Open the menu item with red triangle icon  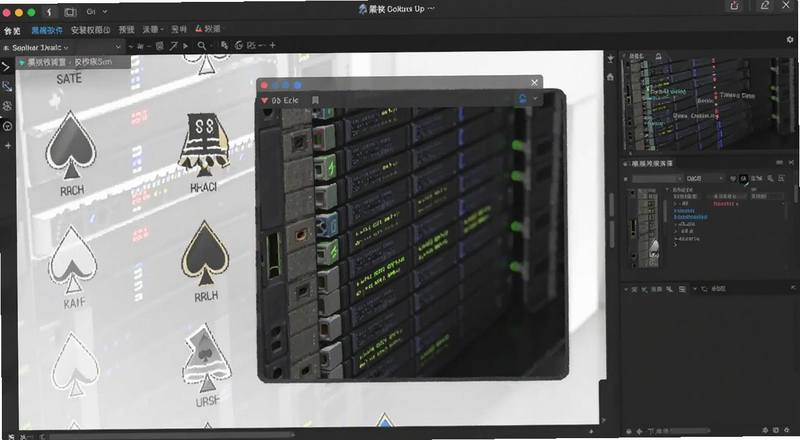tap(208, 29)
